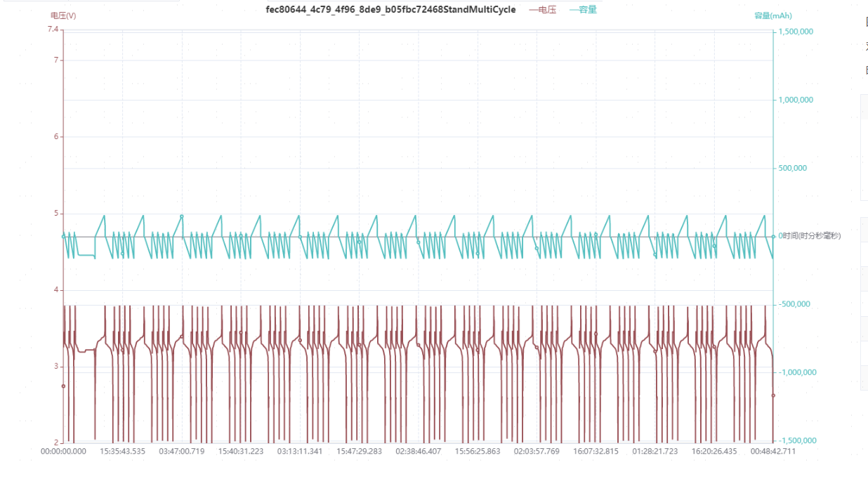Image resolution: width=868 pixels, height=477 pixels.
Task: Click time label 00:48:42.711
Action: point(773,451)
